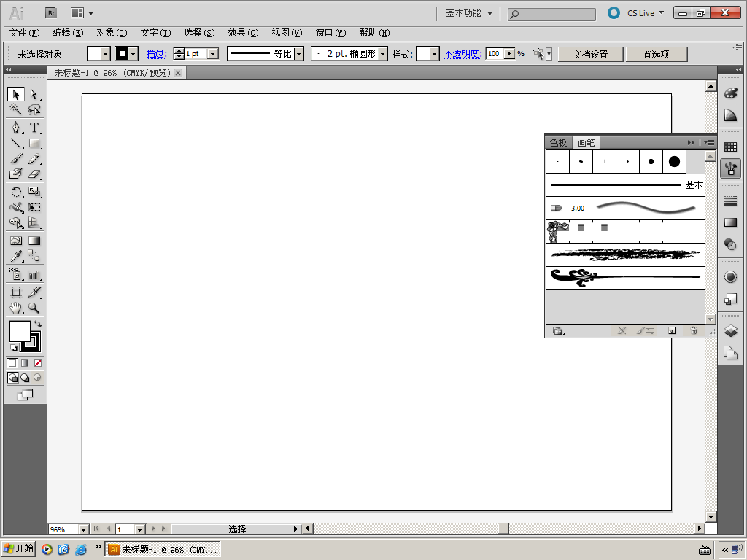This screenshot has width=747, height=560.
Task: Toggle Draw Behind drawing mode
Action: (x=25, y=378)
